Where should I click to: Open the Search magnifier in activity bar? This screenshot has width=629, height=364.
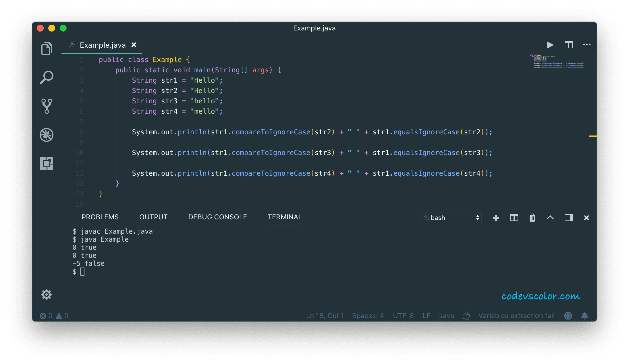point(47,77)
